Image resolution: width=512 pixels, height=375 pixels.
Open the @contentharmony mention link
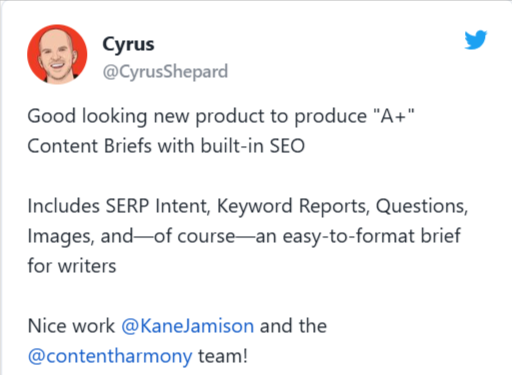(x=110, y=356)
